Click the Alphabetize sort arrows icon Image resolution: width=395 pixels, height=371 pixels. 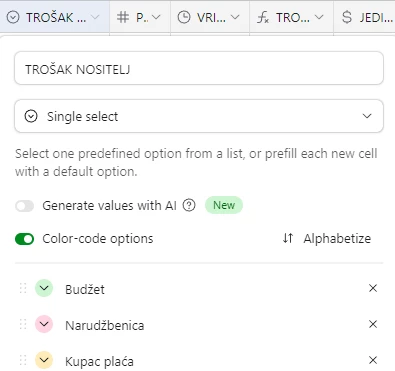point(288,238)
